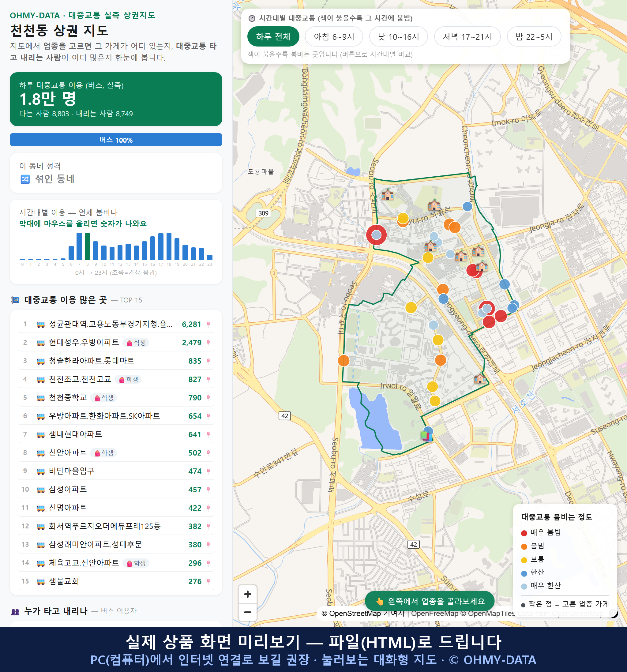Click the stop name 샘내현대아파트
Screen dimensions: 627x672
tap(75, 434)
